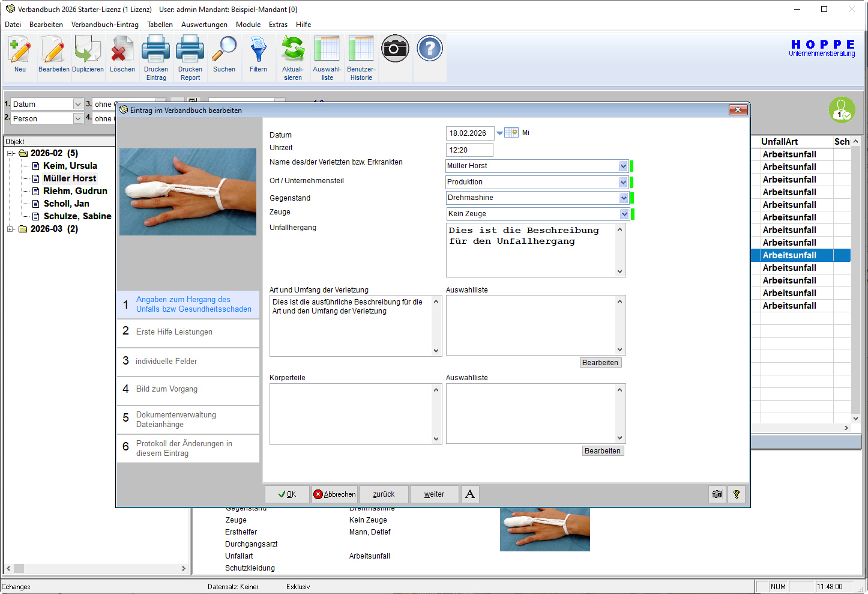Viewport: 868px width, 594px height.
Task: Open the Auswertungen menu
Action: pos(204,25)
